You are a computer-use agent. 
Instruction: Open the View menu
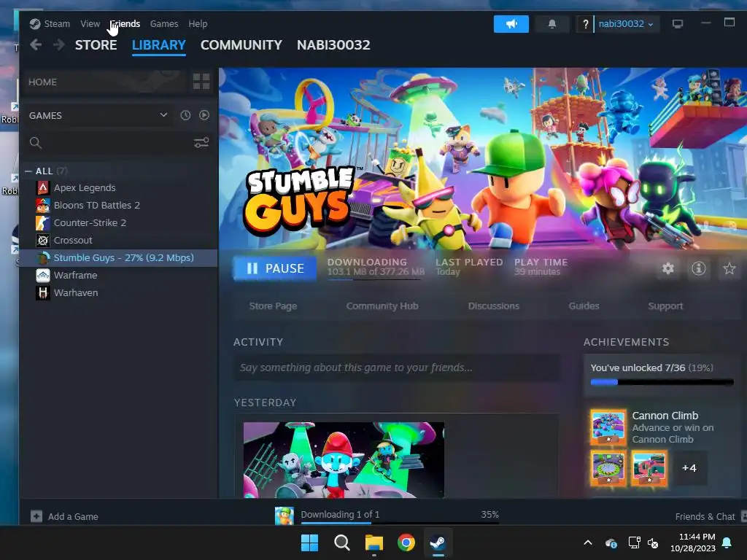point(90,24)
